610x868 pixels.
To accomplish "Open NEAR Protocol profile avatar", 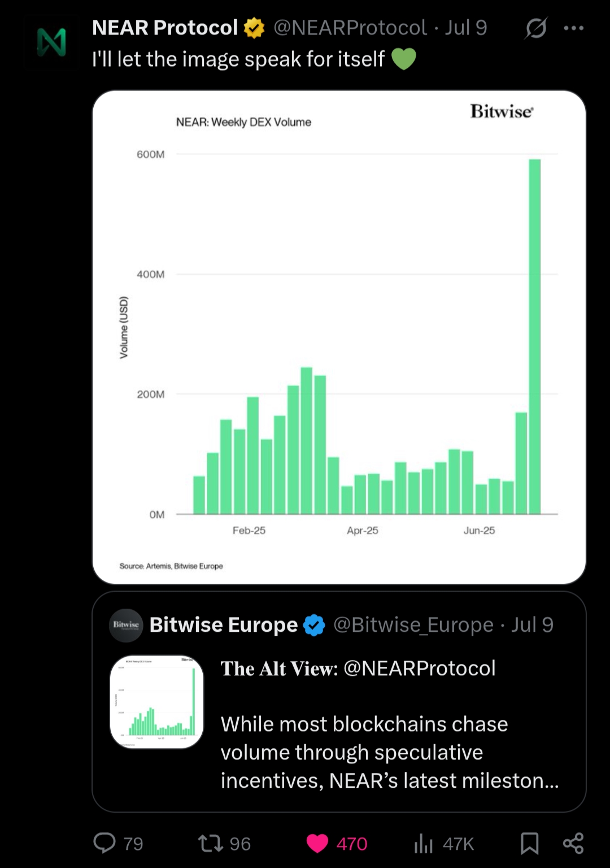I will (51, 43).
